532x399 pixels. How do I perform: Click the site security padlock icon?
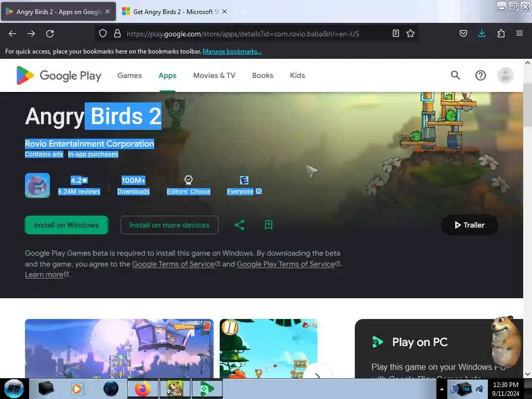pos(117,33)
